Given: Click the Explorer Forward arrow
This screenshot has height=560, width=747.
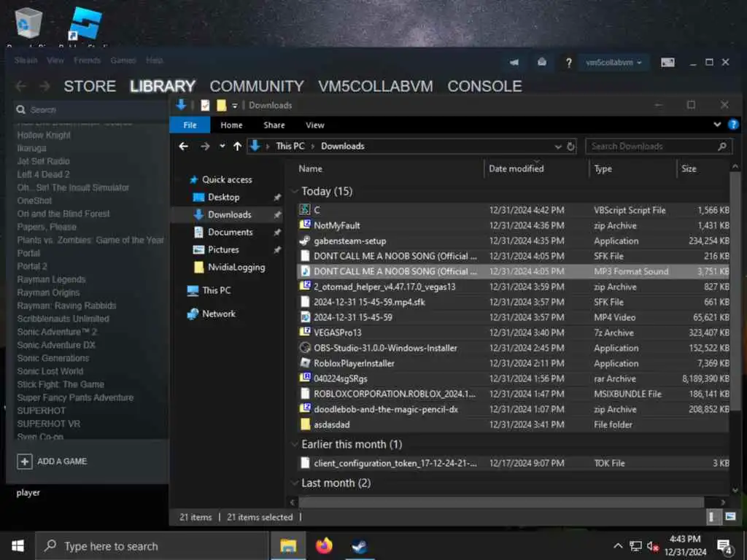Looking at the screenshot, I should [x=205, y=146].
